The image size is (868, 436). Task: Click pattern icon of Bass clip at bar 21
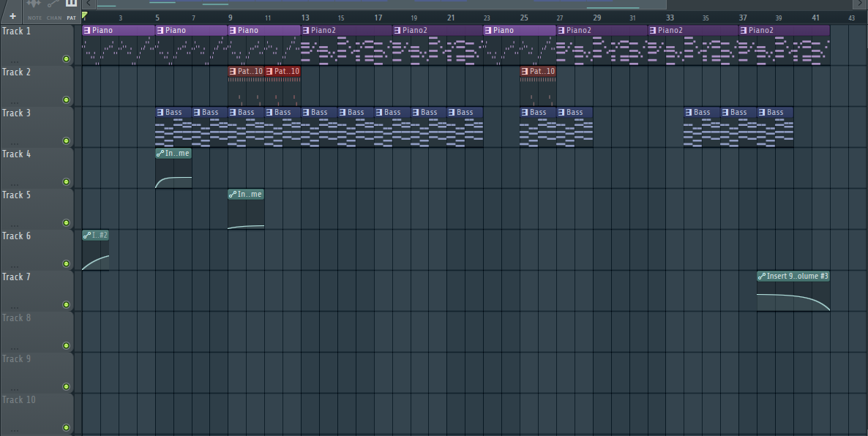tap(451, 113)
